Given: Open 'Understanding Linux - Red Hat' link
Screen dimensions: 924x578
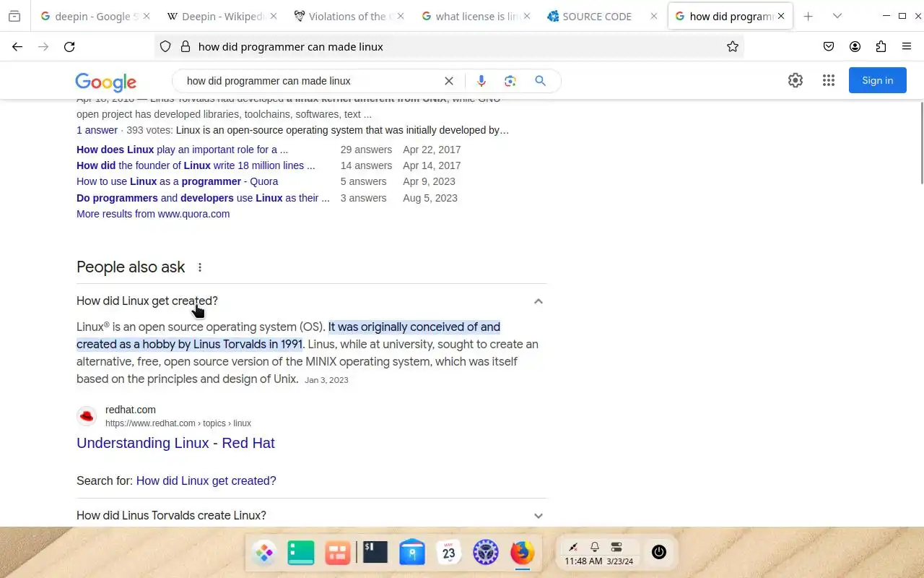Looking at the screenshot, I should 175,443.
